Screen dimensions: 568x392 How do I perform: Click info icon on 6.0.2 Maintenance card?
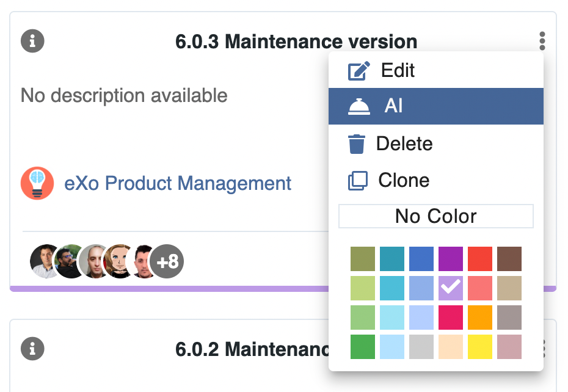pyautogui.click(x=32, y=349)
